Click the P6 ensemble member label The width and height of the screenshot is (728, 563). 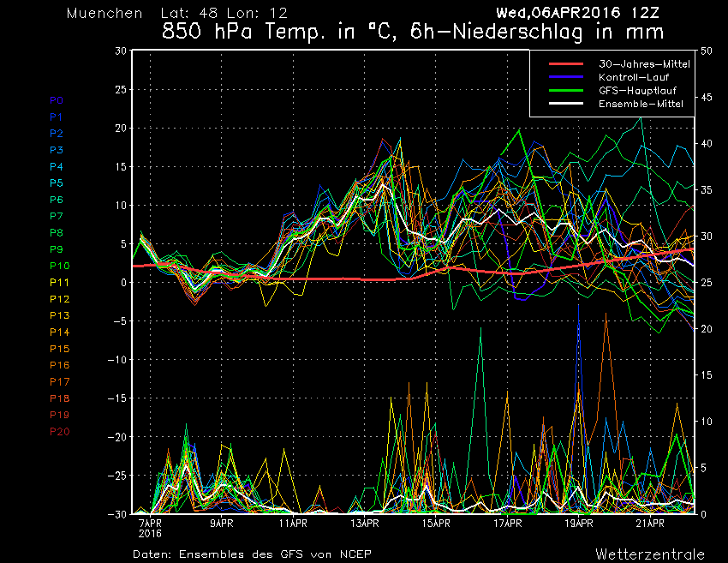57,200
